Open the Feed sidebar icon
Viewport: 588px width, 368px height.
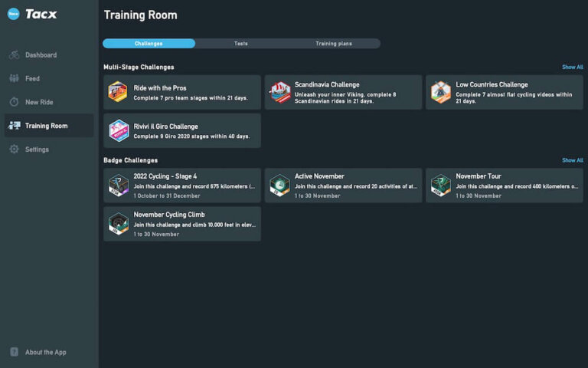pos(14,78)
